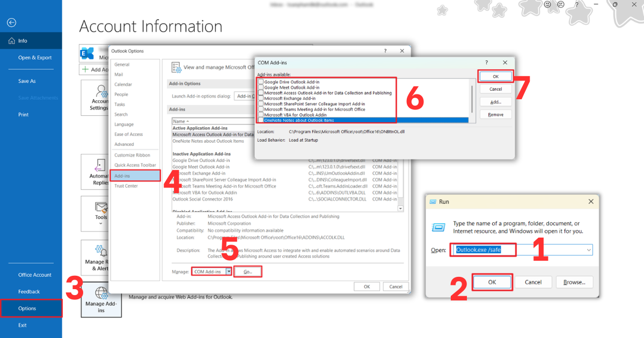This screenshot has height=338, width=644.
Task: Open Account Settings tile icon
Action: pos(100,91)
